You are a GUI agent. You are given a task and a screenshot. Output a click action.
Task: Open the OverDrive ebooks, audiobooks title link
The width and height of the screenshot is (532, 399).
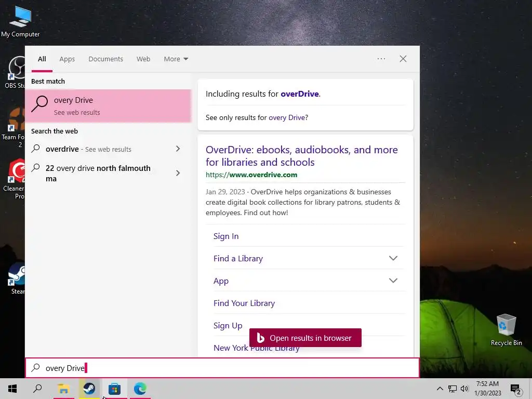tap(302, 156)
